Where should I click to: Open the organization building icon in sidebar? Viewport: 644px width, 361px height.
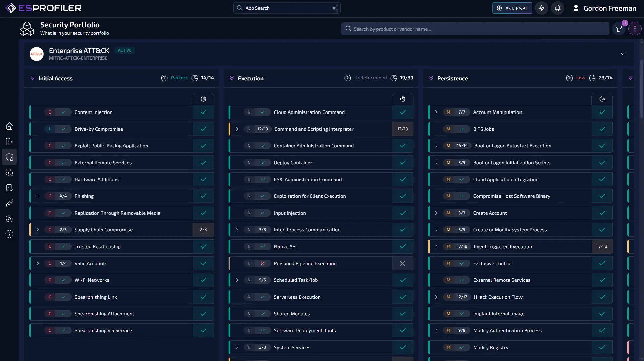tap(9, 141)
